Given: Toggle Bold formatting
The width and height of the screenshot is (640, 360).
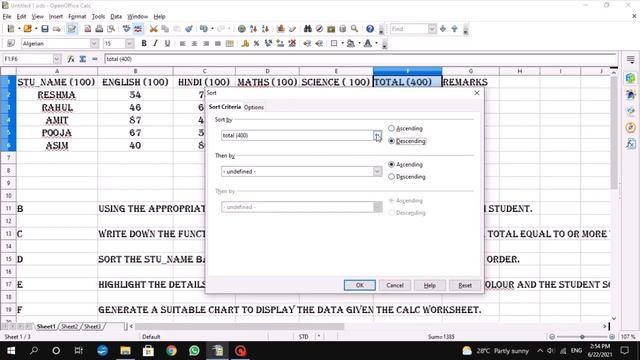Looking at the screenshot, I should tap(144, 43).
